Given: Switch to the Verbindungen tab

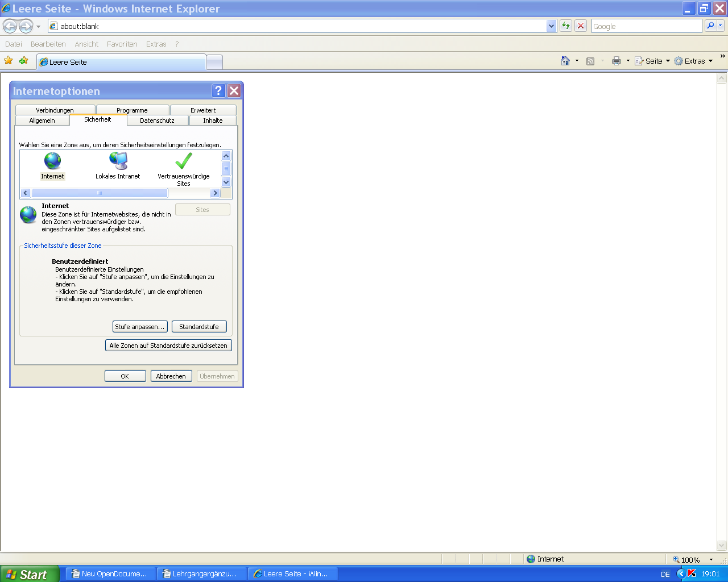Looking at the screenshot, I should (x=55, y=110).
